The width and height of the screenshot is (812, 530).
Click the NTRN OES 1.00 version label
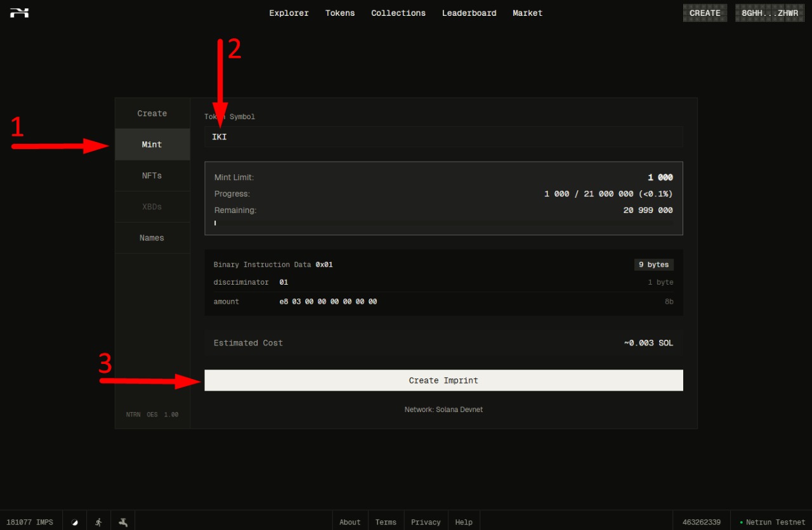152,415
